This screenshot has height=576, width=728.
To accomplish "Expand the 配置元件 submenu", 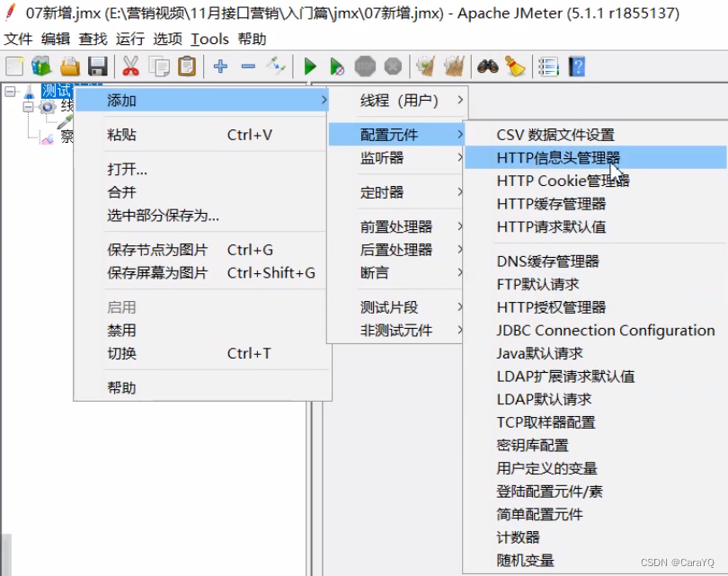I will (396, 135).
